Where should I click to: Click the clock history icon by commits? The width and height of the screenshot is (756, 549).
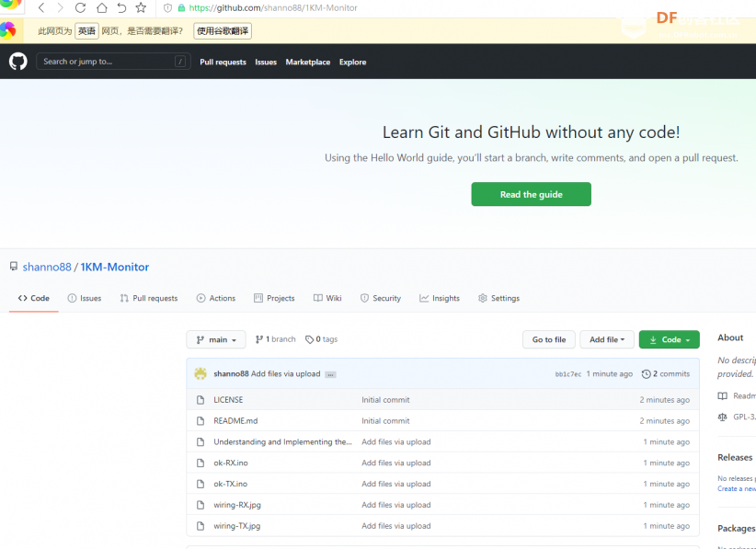[x=646, y=373]
